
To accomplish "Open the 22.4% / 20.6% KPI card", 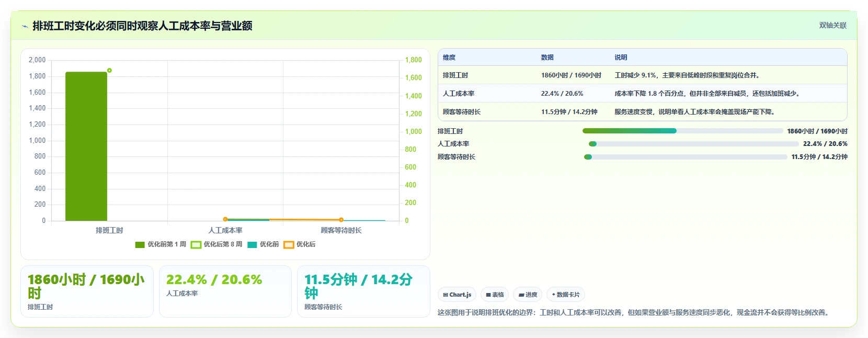I will tap(225, 291).
